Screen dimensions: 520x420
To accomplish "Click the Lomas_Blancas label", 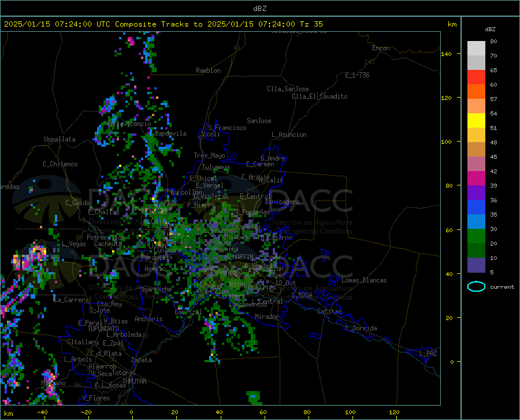I will tap(364, 280).
